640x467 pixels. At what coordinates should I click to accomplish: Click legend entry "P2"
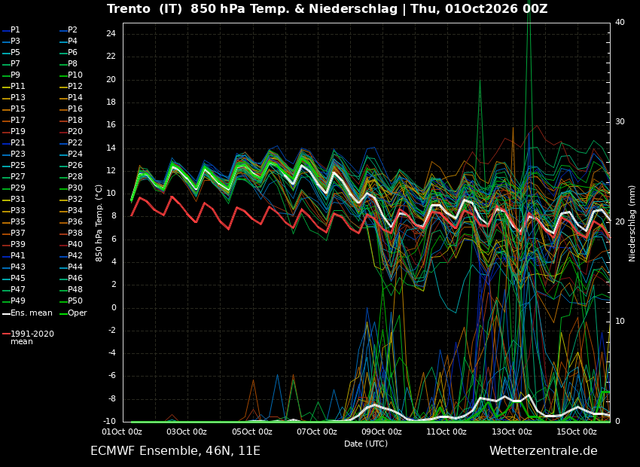point(68,30)
